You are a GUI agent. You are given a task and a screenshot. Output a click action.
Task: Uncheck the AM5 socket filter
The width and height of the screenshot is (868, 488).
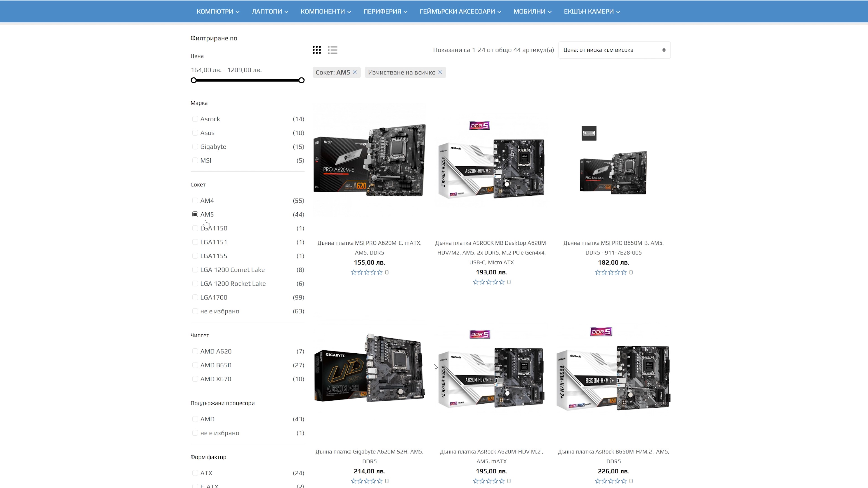tap(195, 214)
